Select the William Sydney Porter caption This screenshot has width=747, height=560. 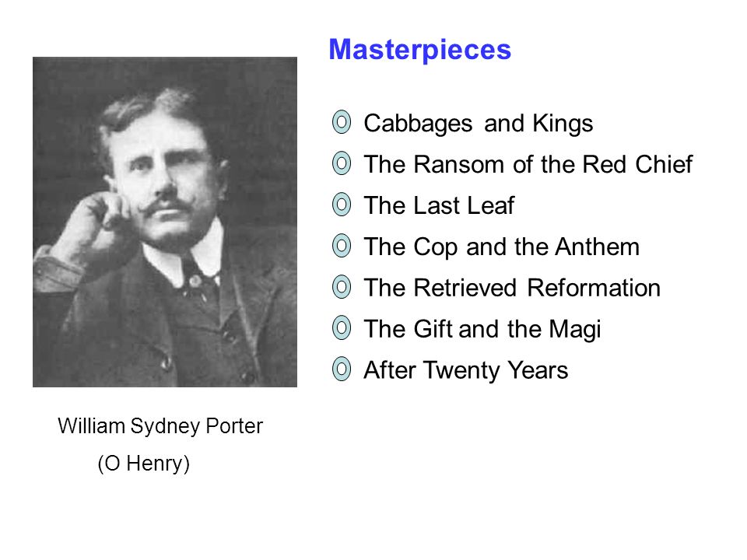tap(160, 426)
